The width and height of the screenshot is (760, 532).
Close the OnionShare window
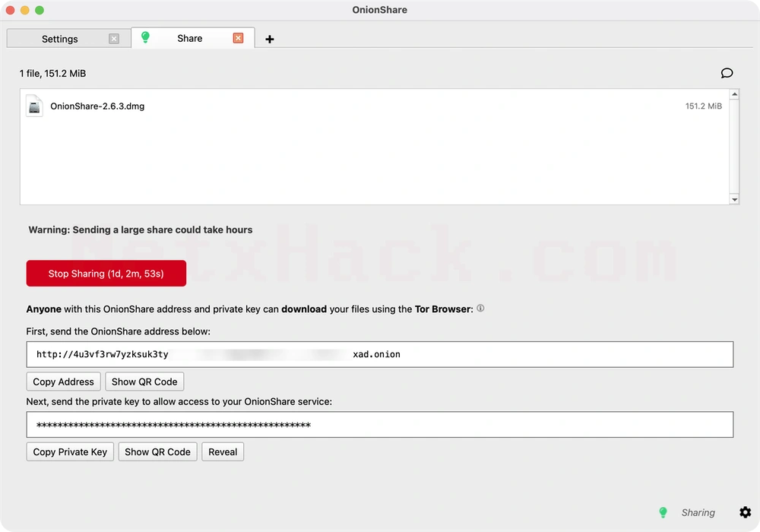pos(10,10)
